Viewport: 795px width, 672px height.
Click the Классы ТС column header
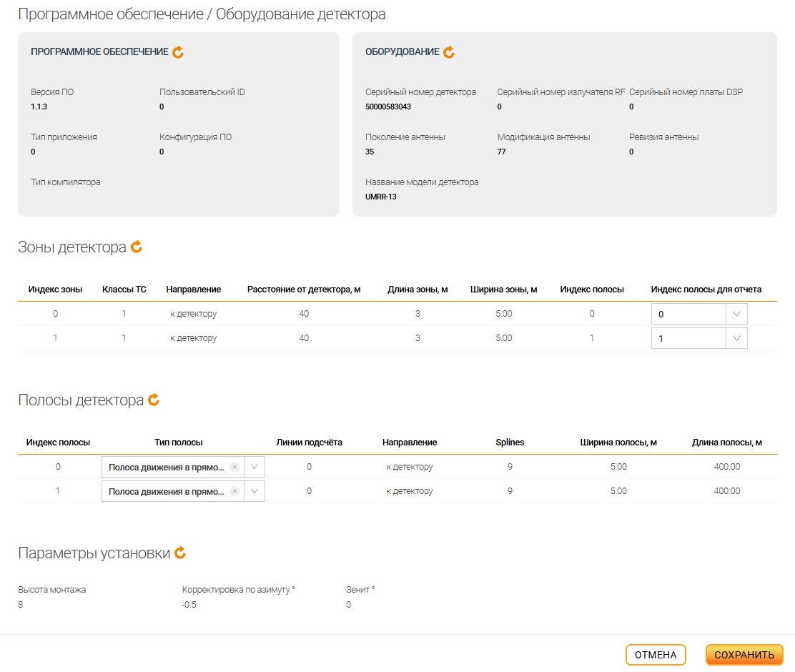pyautogui.click(x=124, y=289)
